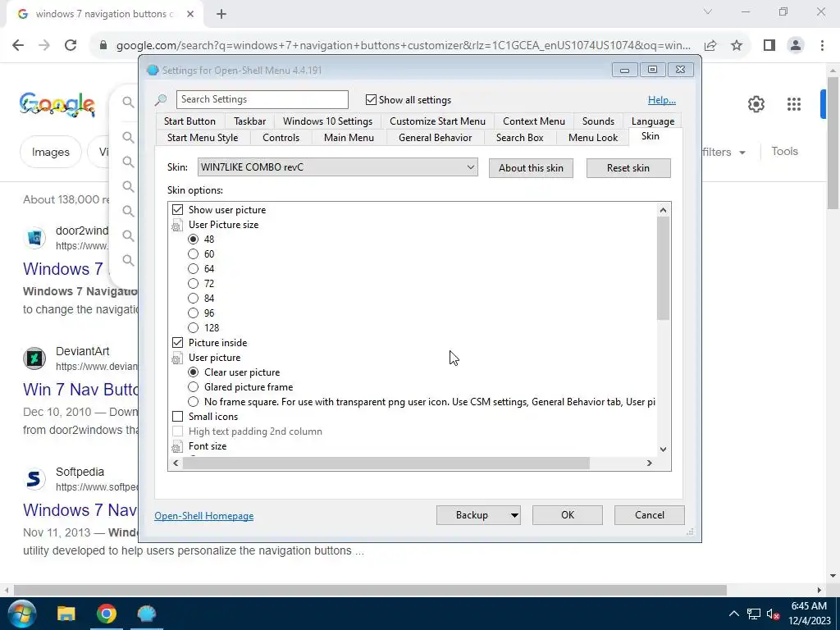
Task: Open the Customize Start Menu tab
Action: pyautogui.click(x=437, y=121)
